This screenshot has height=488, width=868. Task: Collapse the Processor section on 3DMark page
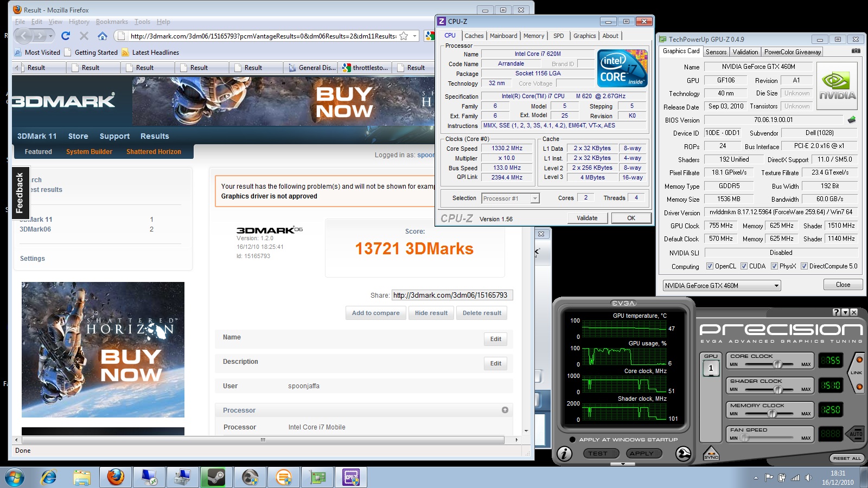[505, 410]
